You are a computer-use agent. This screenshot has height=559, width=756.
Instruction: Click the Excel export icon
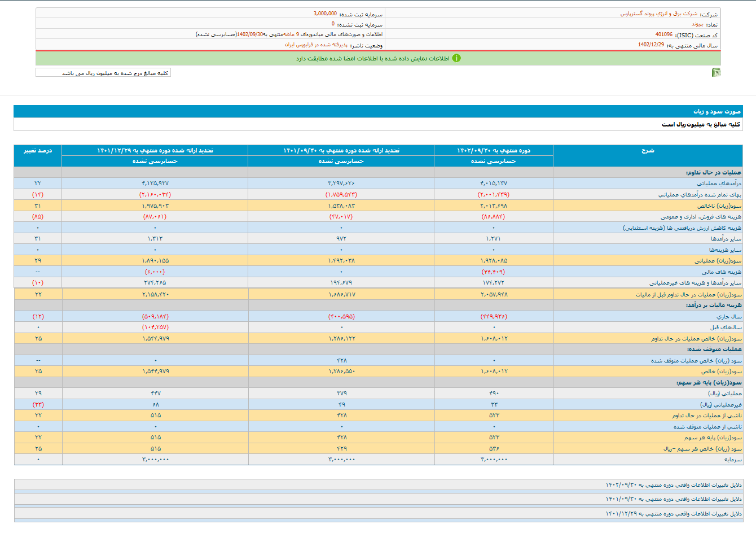pos(716,72)
